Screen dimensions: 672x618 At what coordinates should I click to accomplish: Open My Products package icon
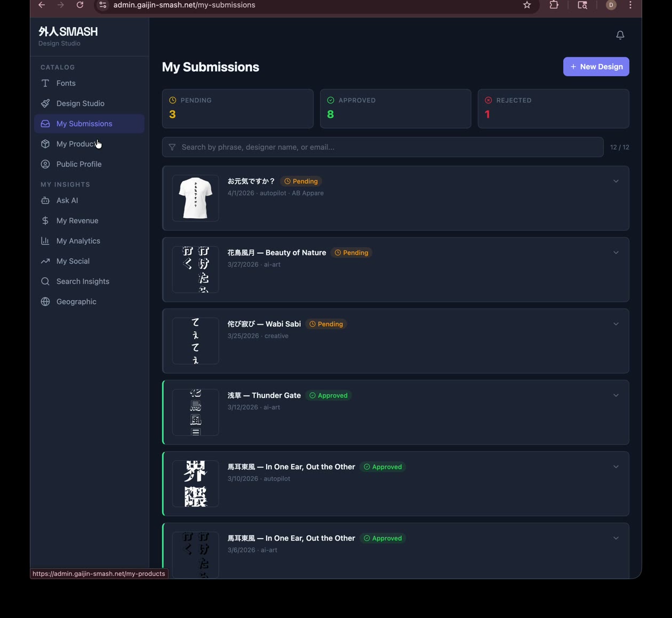[x=45, y=143]
